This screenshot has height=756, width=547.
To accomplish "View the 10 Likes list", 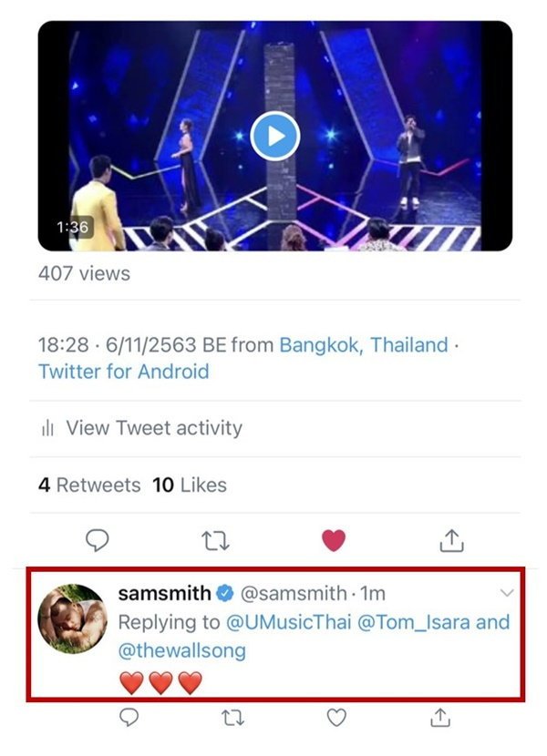I will click(190, 485).
